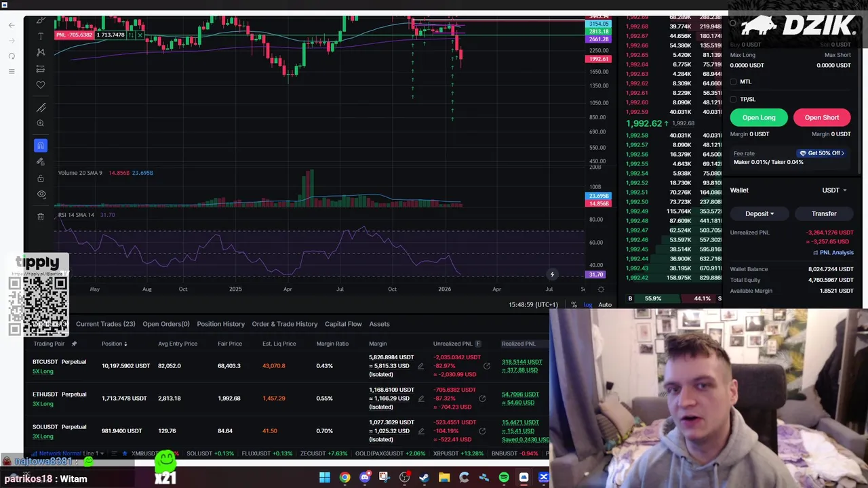868x488 pixels.
Task: Hide all drawings with the eye icon
Action: pyautogui.click(x=41, y=195)
